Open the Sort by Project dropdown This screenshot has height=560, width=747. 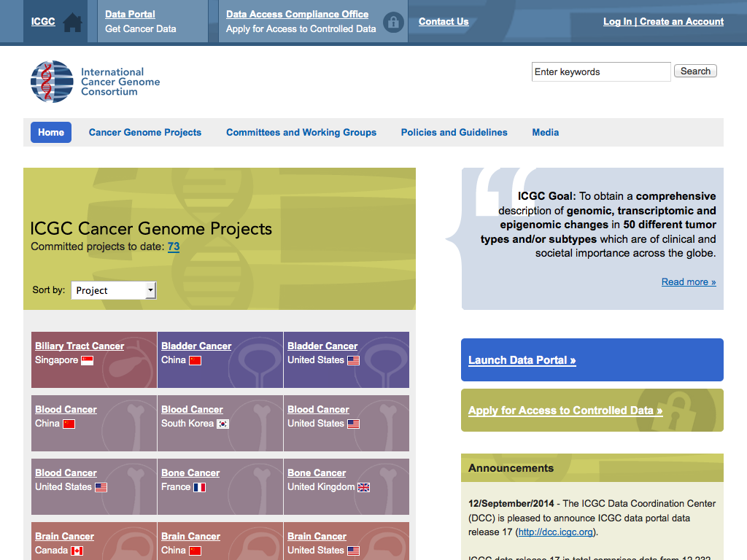(113, 290)
